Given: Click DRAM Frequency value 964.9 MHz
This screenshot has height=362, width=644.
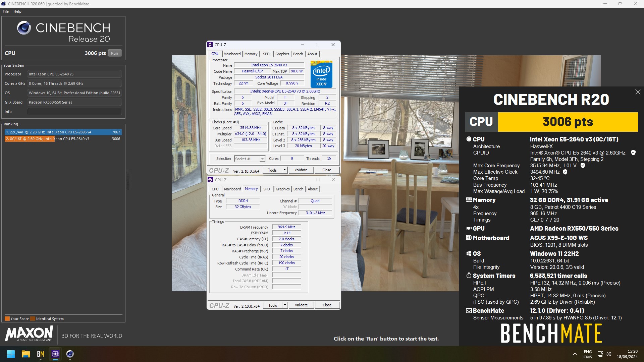Looking at the screenshot, I should coord(286,227).
